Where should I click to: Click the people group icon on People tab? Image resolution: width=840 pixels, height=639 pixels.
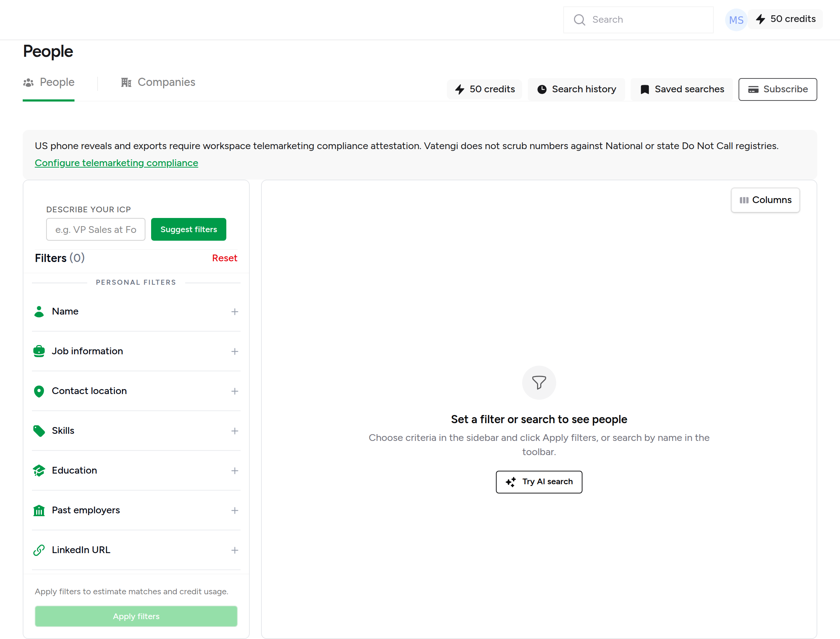click(x=28, y=82)
